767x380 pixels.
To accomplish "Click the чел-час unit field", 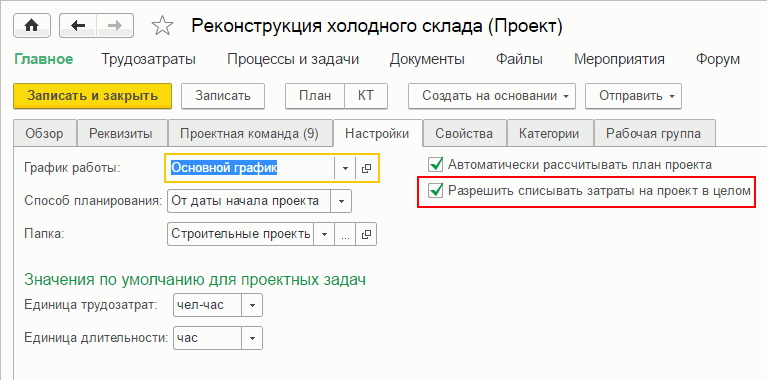I will (208, 305).
